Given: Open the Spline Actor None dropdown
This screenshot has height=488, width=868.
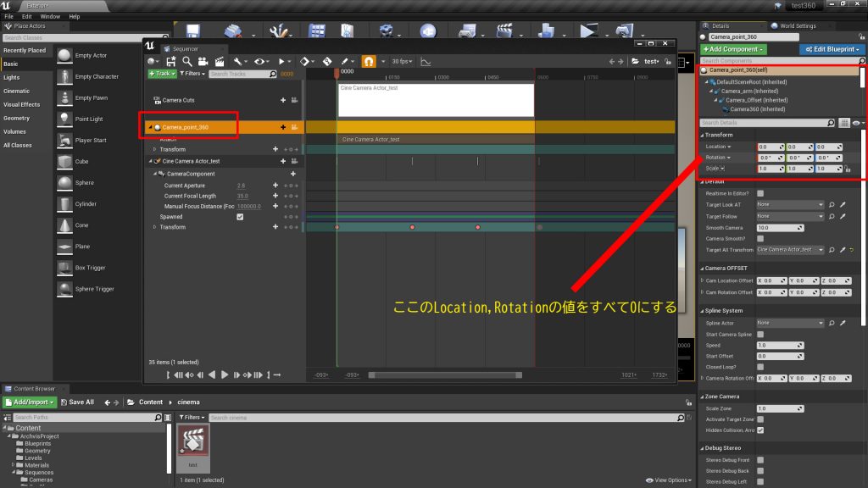Looking at the screenshot, I should point(790,323).
